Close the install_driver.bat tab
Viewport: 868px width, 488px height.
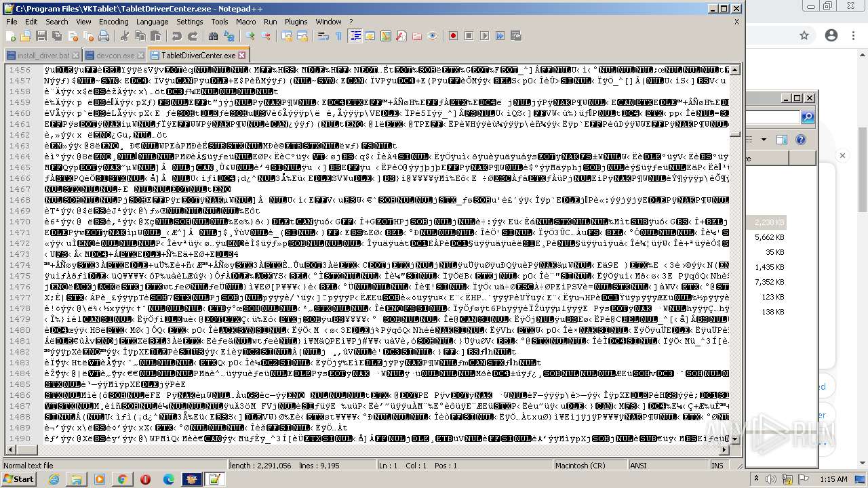click(x=75, y=56)
